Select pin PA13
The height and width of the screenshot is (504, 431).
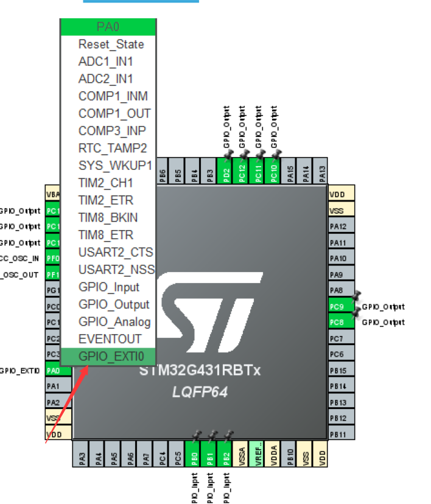pos(320,171)
